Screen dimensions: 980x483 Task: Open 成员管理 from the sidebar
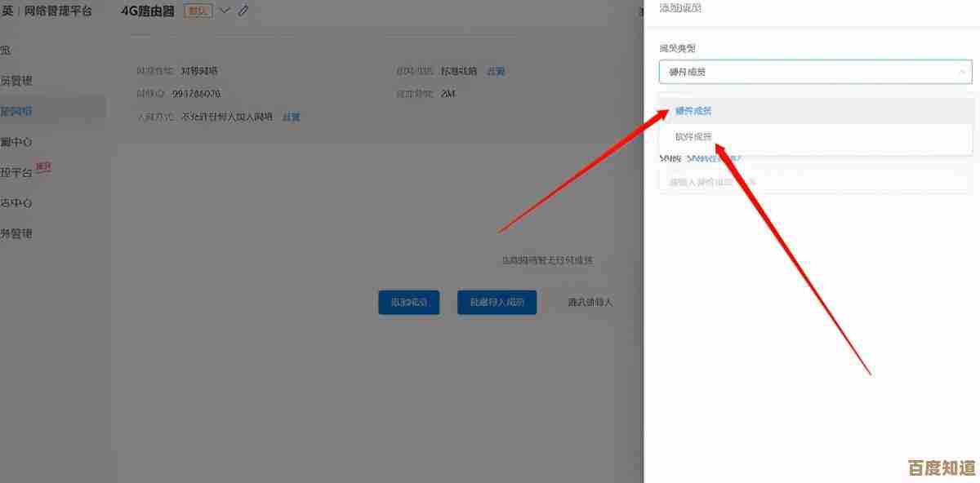(x=23, y=79)
